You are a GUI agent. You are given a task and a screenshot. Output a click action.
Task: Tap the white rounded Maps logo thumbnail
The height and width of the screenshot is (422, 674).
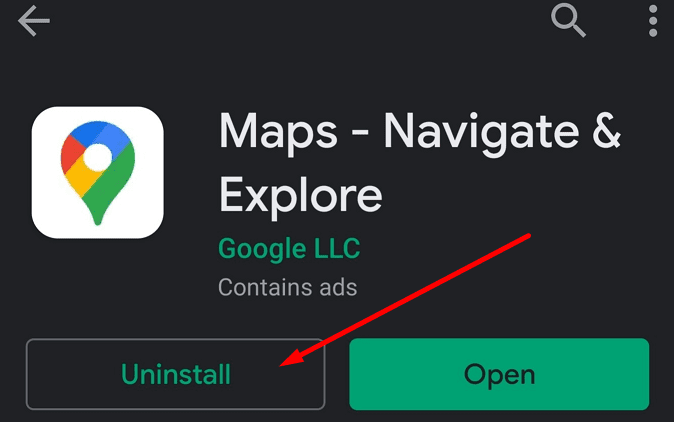(98, 173)
